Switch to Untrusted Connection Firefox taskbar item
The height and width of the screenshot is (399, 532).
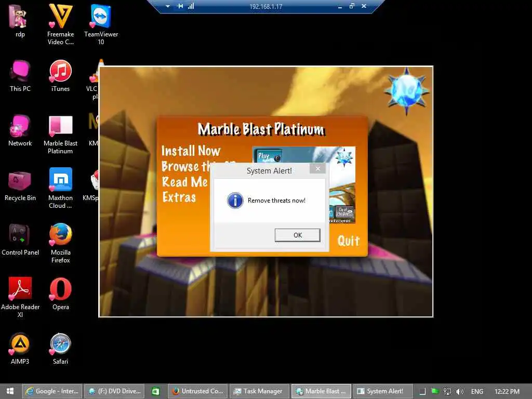click(198, 391)
